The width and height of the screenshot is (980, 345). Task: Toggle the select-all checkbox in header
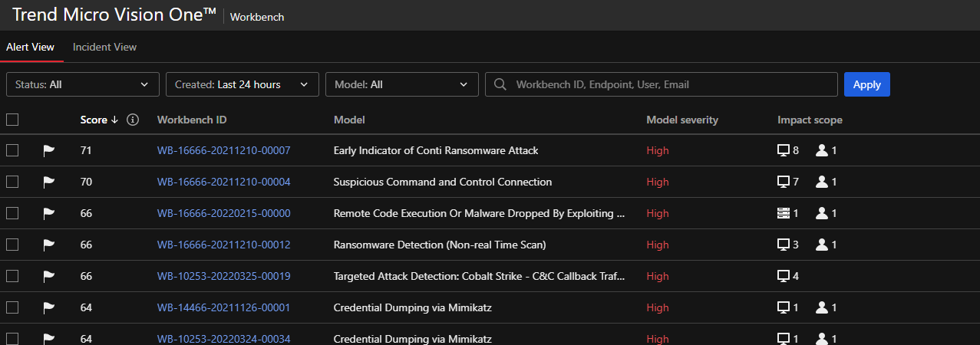12,120
